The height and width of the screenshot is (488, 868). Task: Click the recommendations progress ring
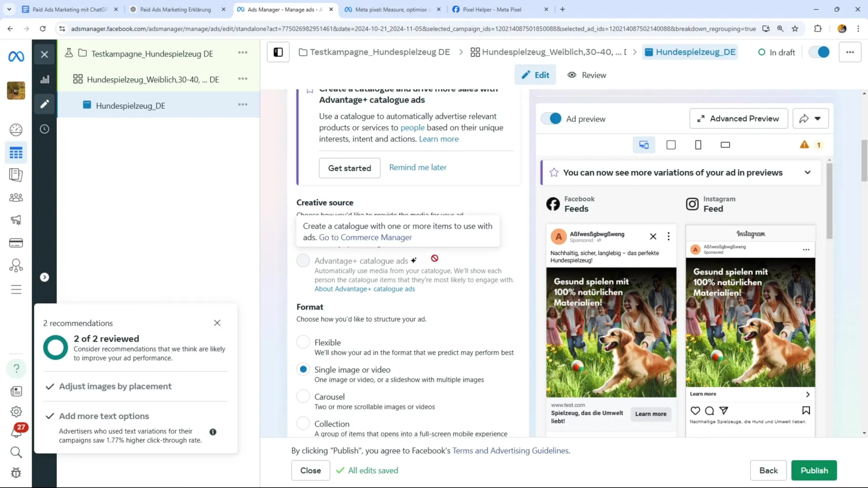point(56,347)
